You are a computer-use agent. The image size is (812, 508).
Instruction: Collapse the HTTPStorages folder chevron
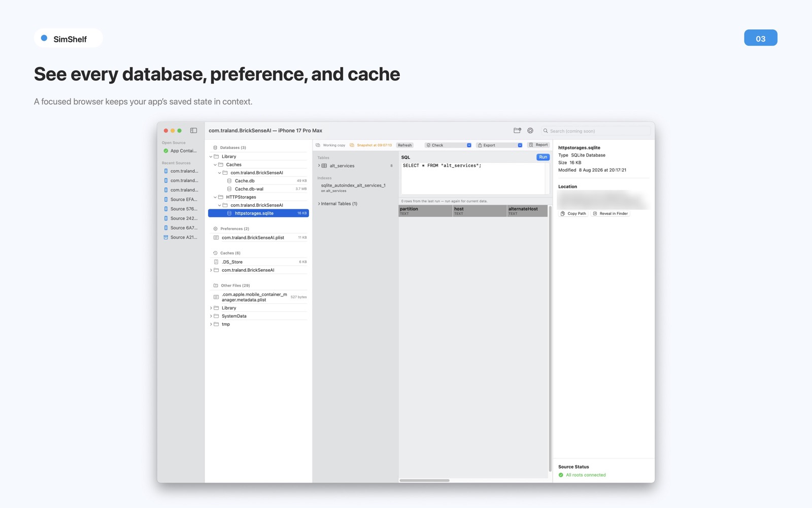215,197
